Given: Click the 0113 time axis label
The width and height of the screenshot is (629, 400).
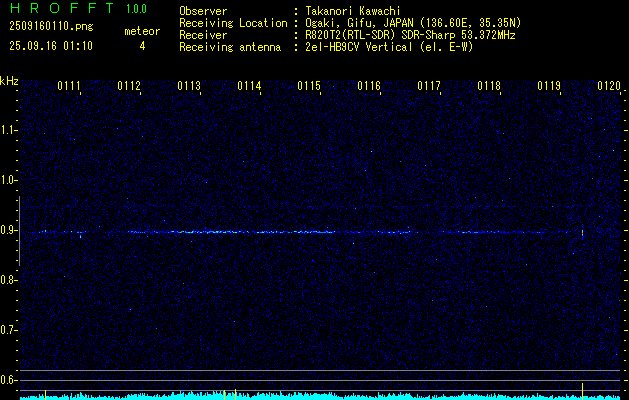Looking at the screenshot, I should pos(189,86).
